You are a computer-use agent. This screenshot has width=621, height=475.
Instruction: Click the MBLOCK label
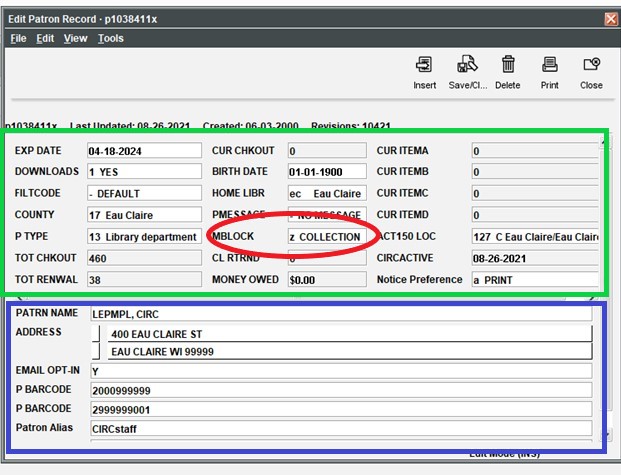pos(233,236)
